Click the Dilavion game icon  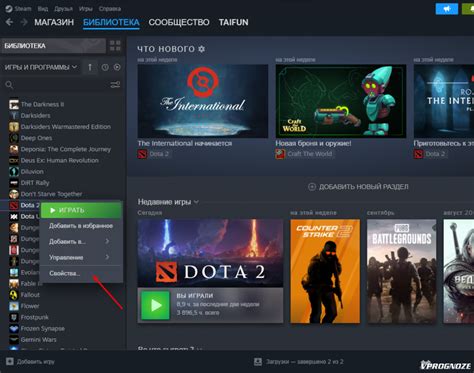tap(14, 172)
